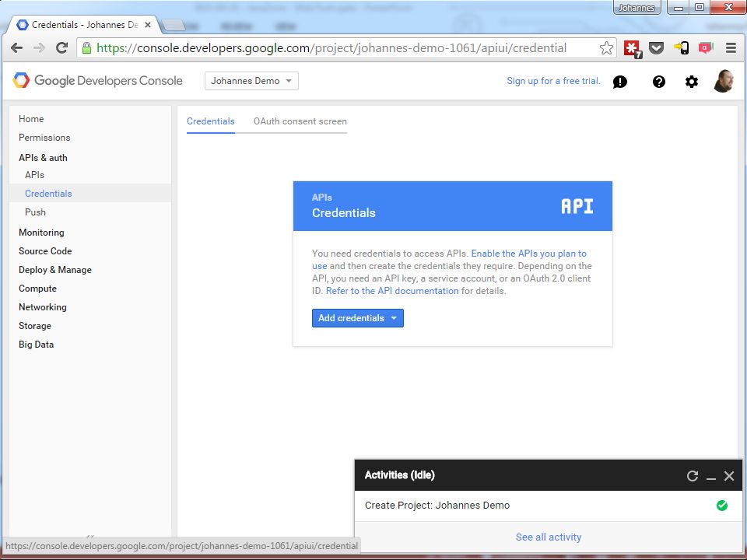Viewport: 747px width, 560px height.
Task: Expand Networking section
Action: 42,307
